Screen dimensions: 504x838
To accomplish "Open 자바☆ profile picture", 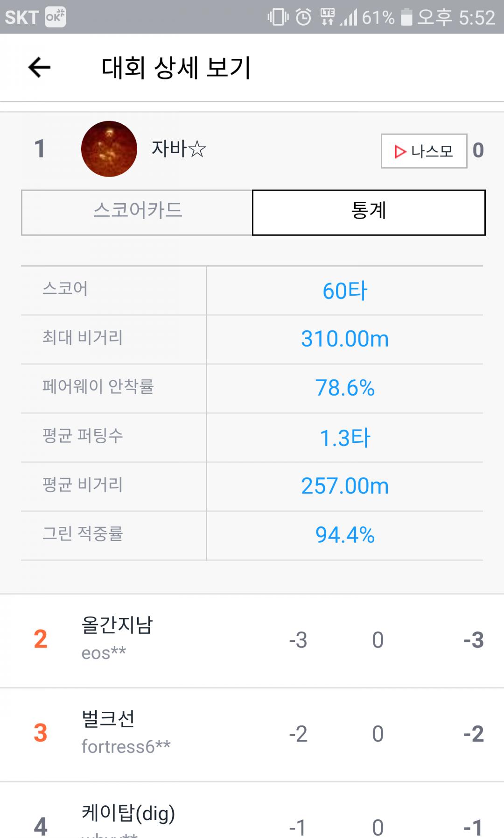I will [109, 149].
